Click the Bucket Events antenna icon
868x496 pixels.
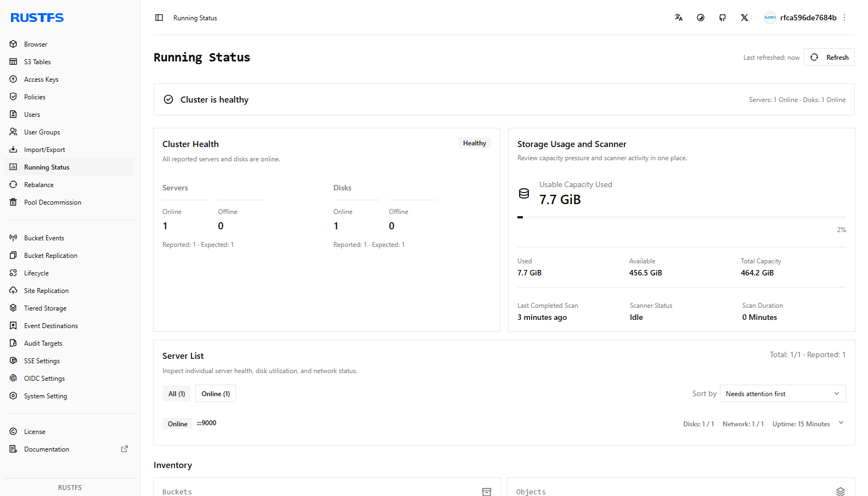13,238
